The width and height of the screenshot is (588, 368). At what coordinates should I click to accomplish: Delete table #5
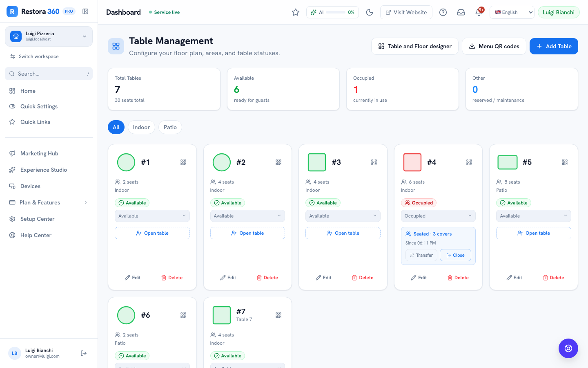point(553,278)
